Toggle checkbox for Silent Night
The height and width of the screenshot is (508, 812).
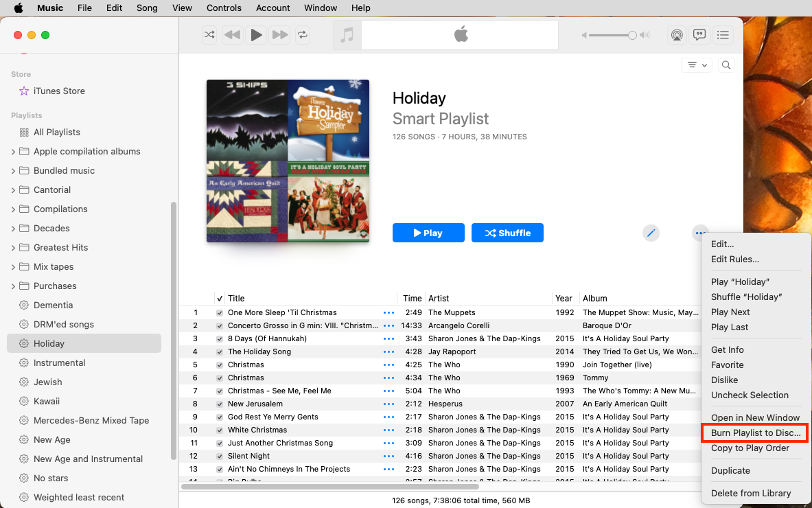(220, 457)
